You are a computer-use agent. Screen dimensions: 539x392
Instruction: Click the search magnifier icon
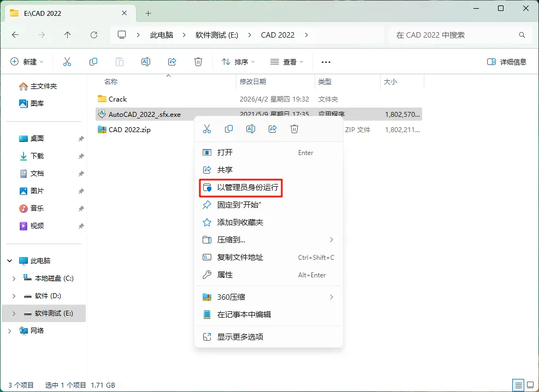click(x=522, y=35)
